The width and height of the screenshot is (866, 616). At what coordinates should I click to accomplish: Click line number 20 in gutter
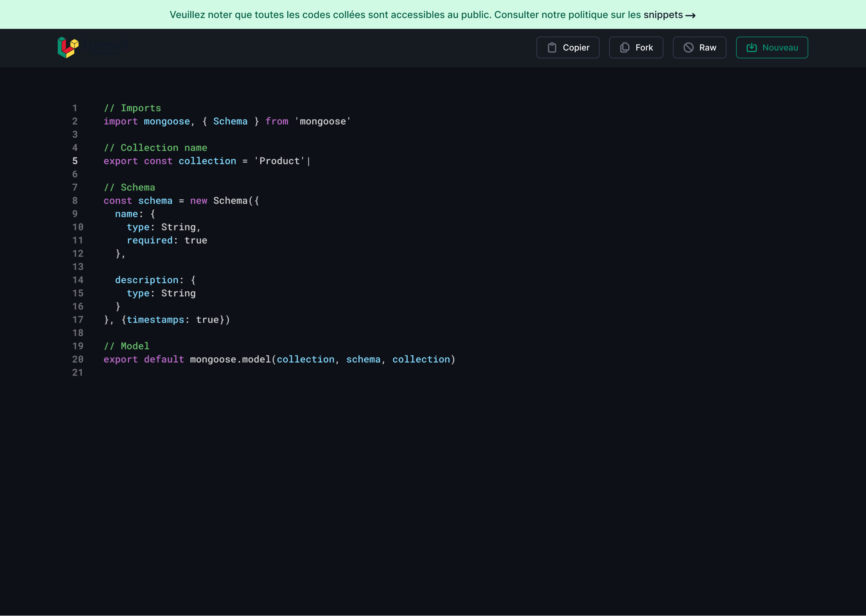pos(78,360)
